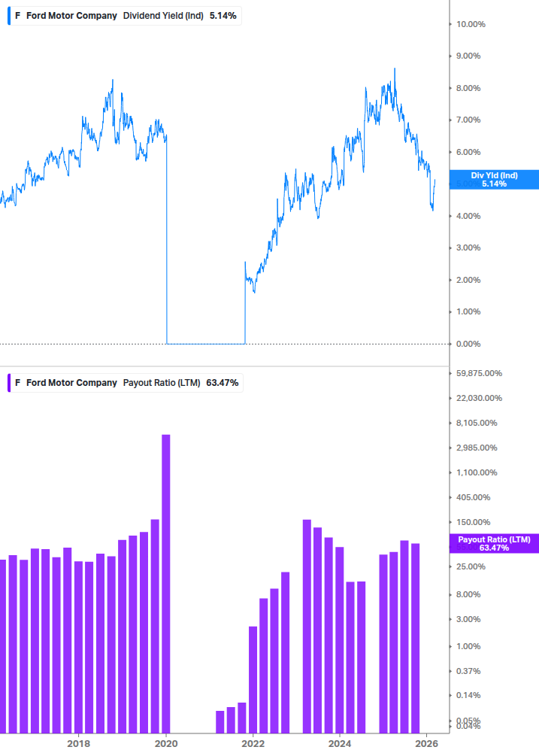Click the 0.14% tick on payout axis
Image resolution: width=539 pixels, height=756 pixels.
[x=468, y=695]
